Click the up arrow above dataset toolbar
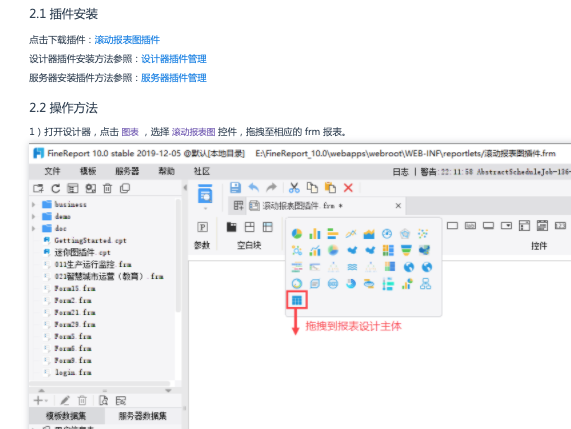The width and height of the screenshot is (571, 429). point(42,390)
